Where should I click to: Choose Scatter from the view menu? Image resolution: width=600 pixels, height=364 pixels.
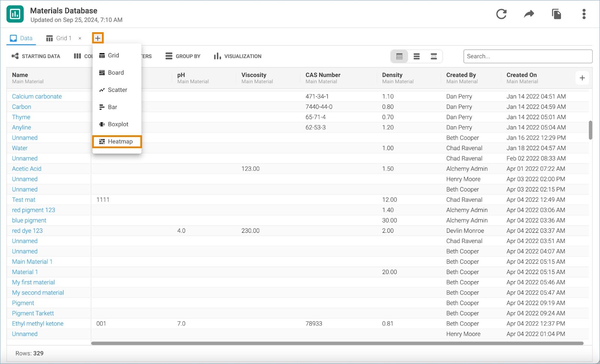pos(117,90)
